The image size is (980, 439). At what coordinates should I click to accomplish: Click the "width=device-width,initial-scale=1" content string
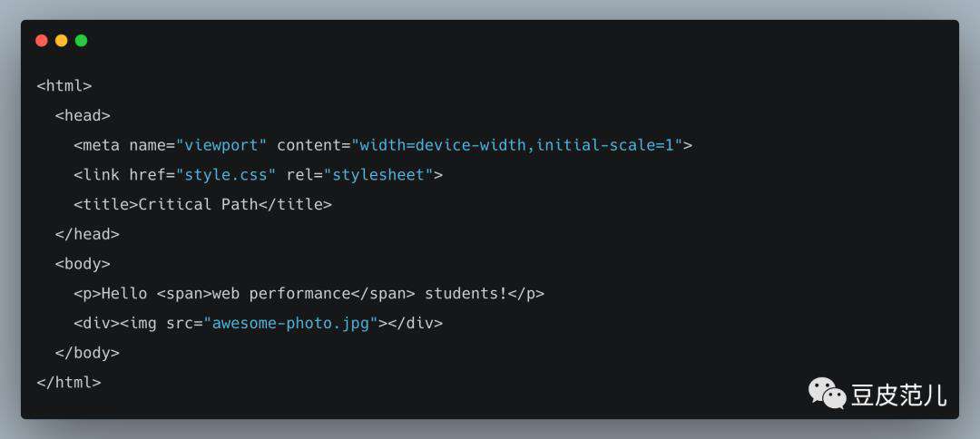[517, 145]
